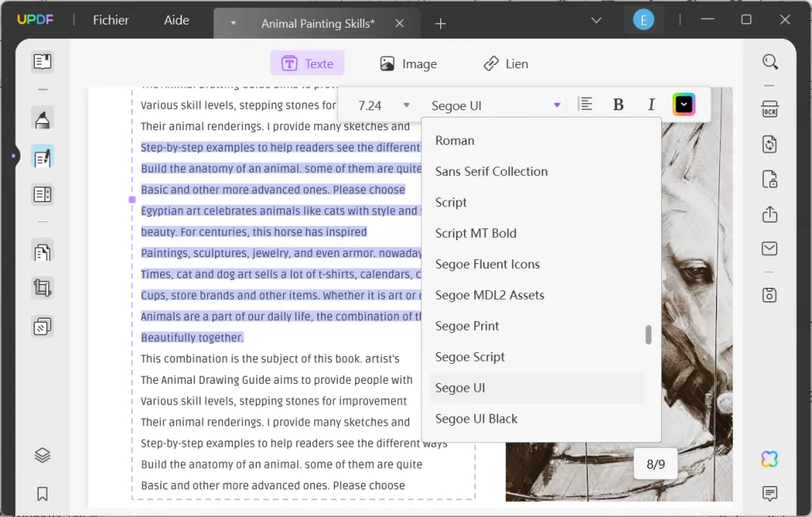
Task: Toggle the Layers panel at bottom left
Action: tap(42, 455)
